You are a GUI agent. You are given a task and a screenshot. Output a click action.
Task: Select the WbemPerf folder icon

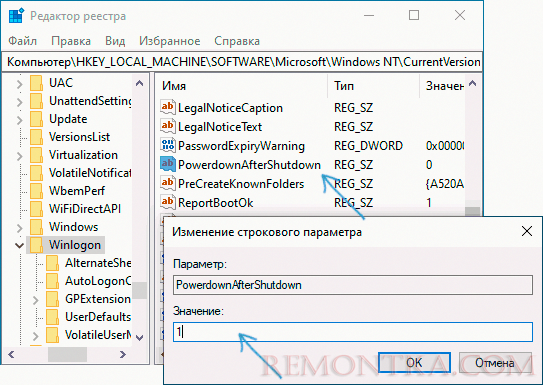click(x=36, y=191)
